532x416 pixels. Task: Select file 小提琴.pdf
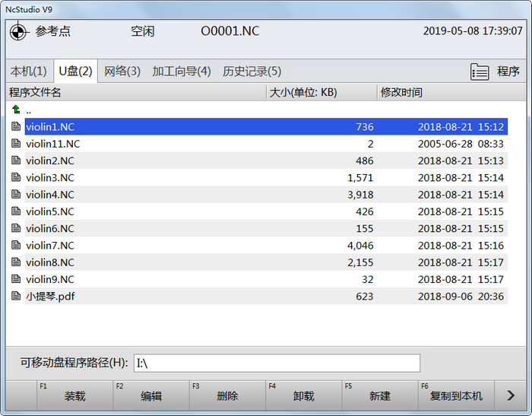coord(266,296)
